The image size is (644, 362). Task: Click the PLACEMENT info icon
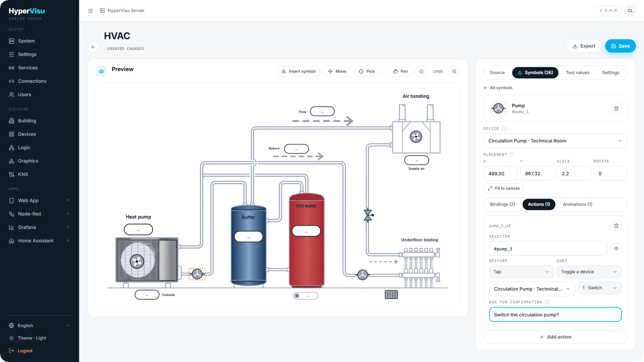tap(512, 155)
